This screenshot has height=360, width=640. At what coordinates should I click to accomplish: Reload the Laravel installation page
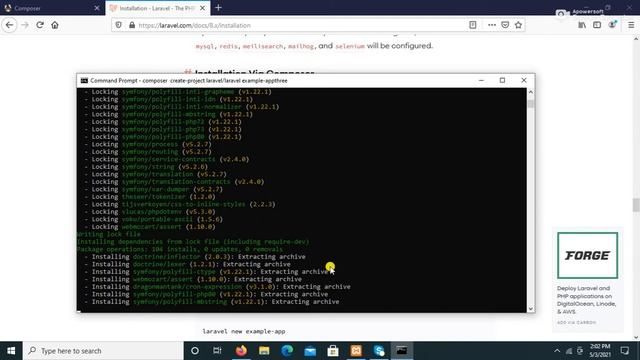click(x=40, y=25)
